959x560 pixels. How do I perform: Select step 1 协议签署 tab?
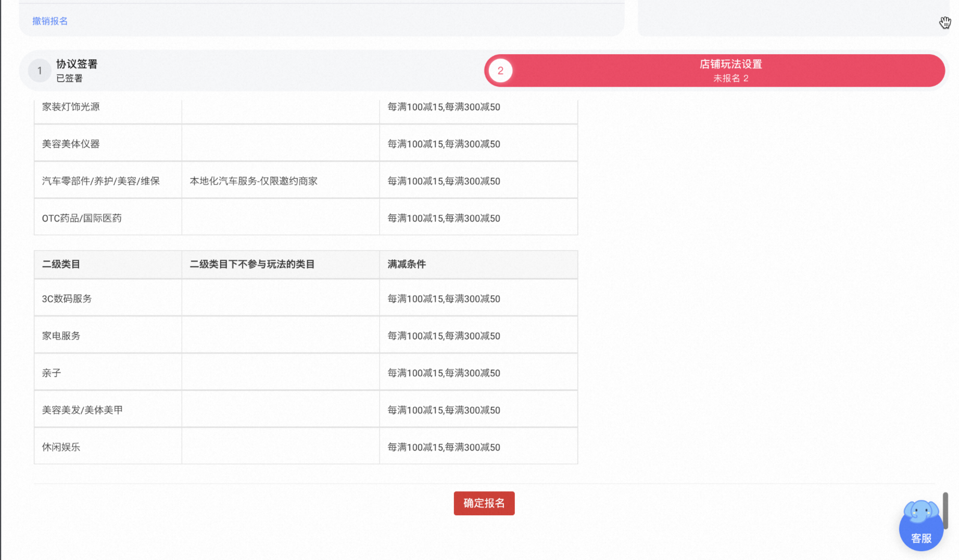coord(251,71)
